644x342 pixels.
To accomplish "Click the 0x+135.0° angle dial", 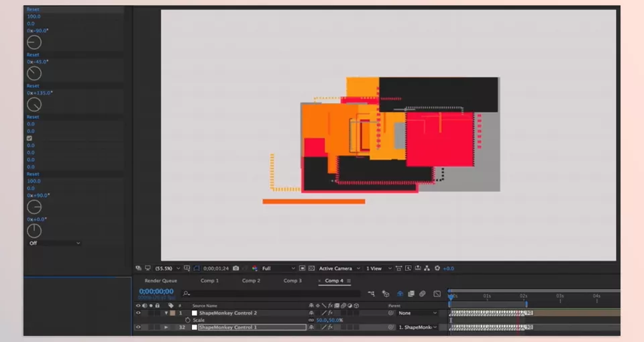I will pyautogui.click(x=34, y=105).
